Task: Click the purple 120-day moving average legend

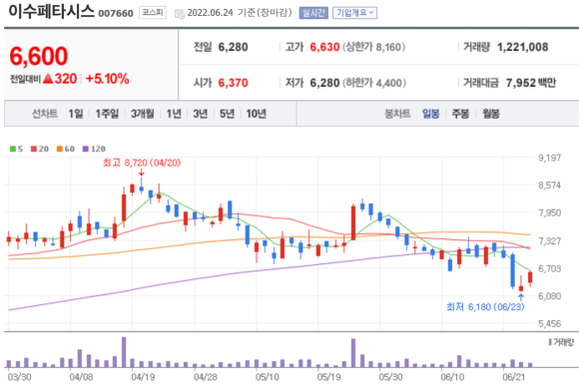Action: (x=94, y=149)
